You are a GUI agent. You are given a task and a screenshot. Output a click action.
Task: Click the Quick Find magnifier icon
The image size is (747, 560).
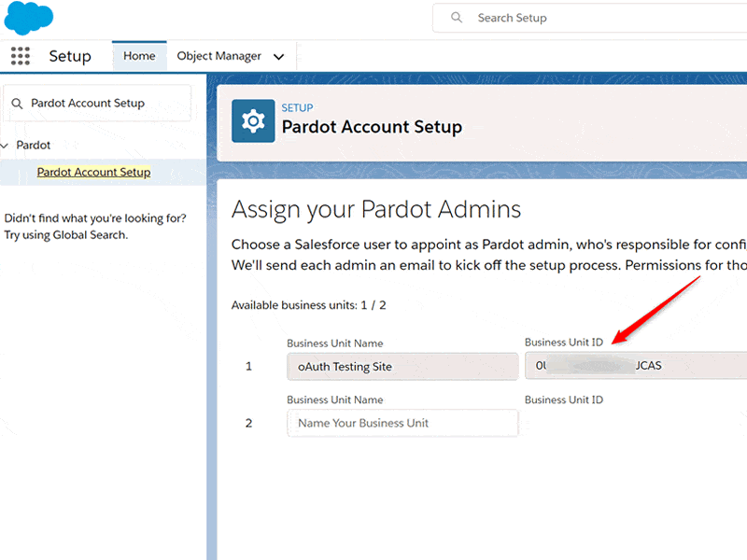17,104
